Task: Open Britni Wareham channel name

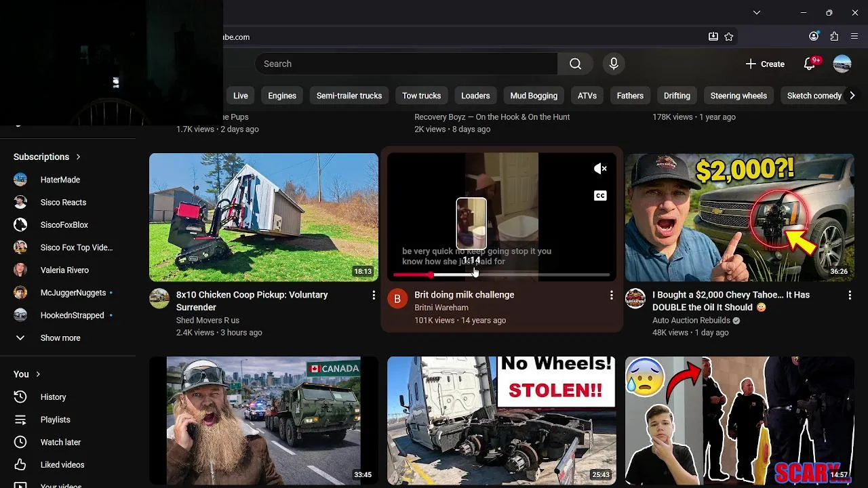Action: tap(441, 308)
